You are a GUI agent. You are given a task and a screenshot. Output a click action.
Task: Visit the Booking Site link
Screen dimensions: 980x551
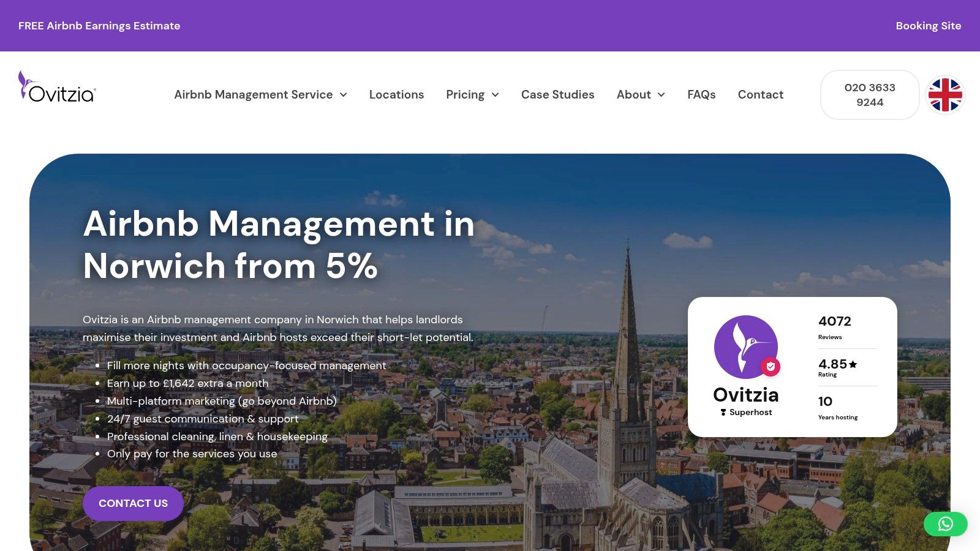928,26
